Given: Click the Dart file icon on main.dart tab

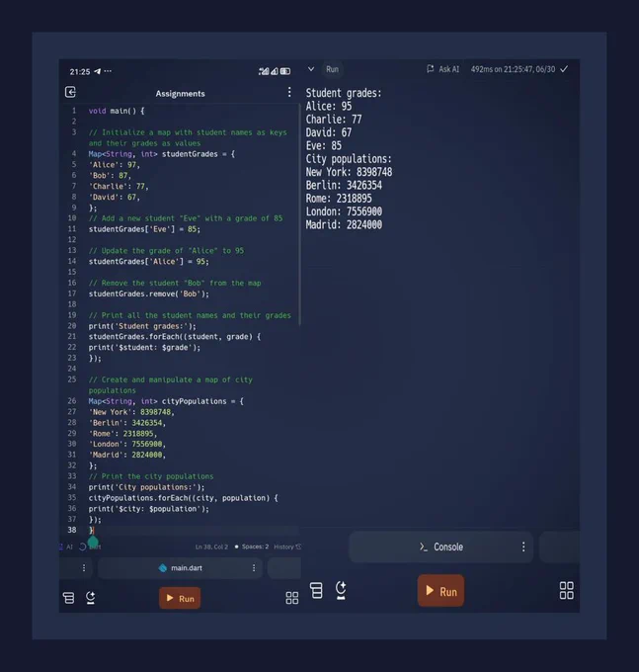Looking at the screenshot, I should point(163,568).
